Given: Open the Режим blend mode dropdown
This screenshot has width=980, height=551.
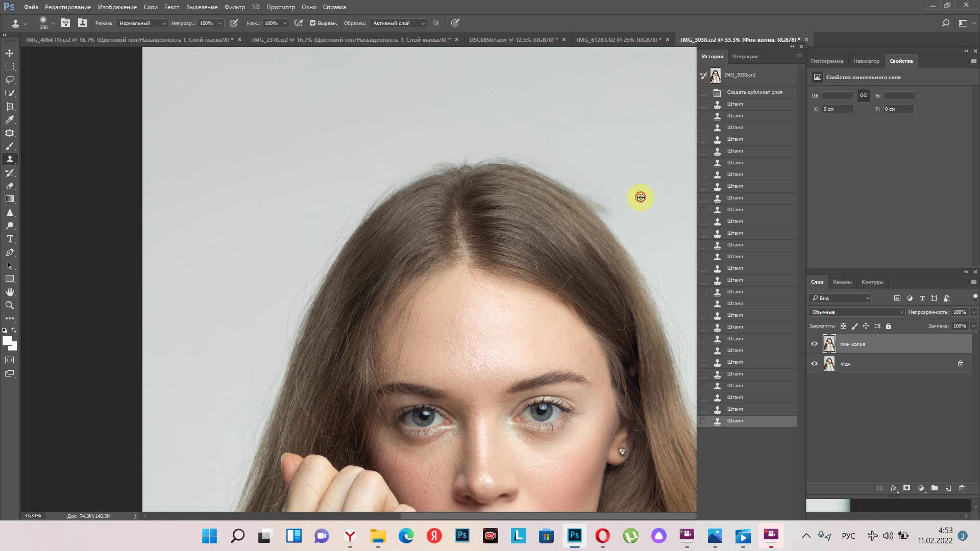Looking at the screenshot, I should coord(142,23).
